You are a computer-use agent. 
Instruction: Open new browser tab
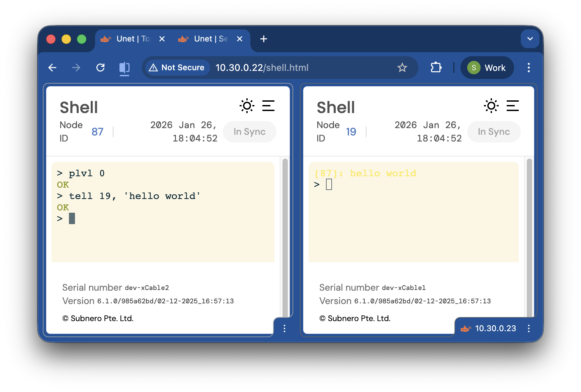click(264, 39)
